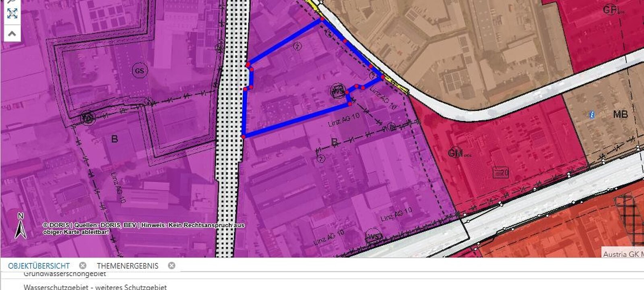This screenshot has height=290, width=644.
Task: Collapse the map toolbar with the chevron
Action: [12, 34]
